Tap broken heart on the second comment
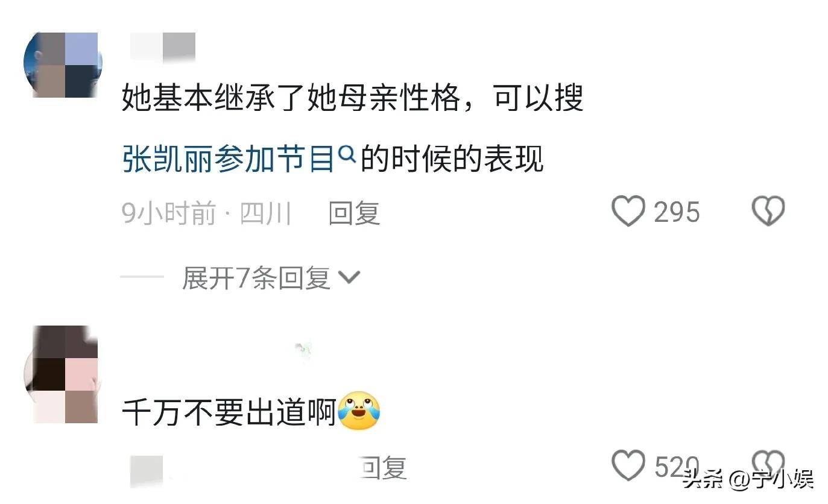The width and height of the screenshot is (828, 504). pyautogui.click(x=768, y=464)
